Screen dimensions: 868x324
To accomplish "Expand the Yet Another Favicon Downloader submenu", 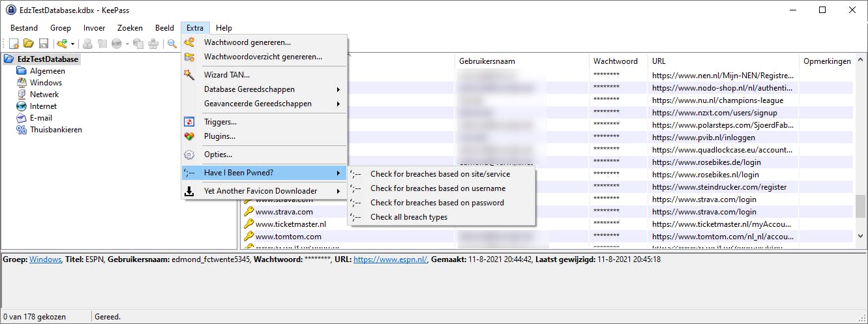I will tap(264, 191).
